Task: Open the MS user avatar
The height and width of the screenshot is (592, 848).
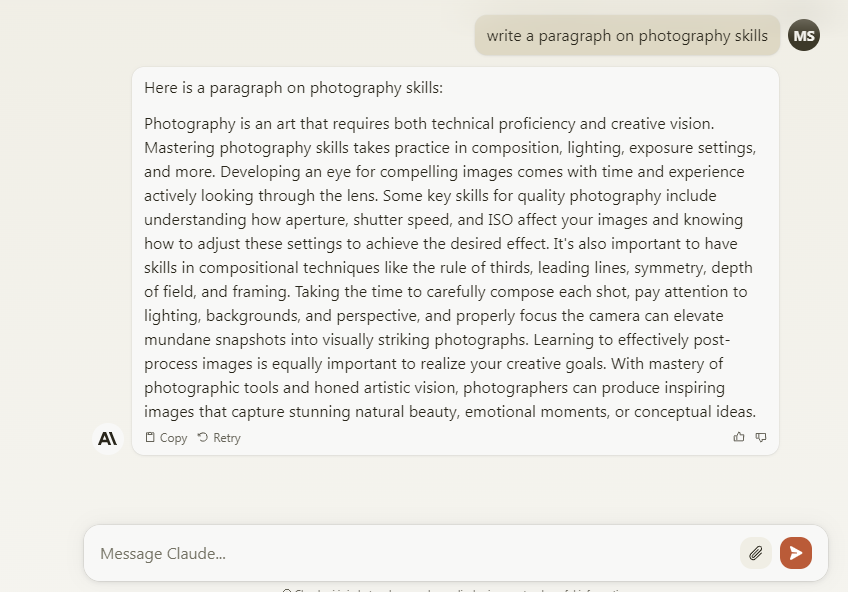Action: tap(803, 36)
